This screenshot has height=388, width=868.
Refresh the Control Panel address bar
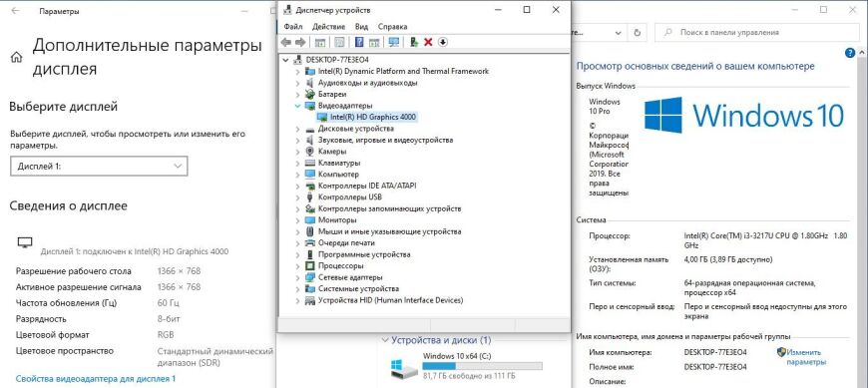coord(638,32)
